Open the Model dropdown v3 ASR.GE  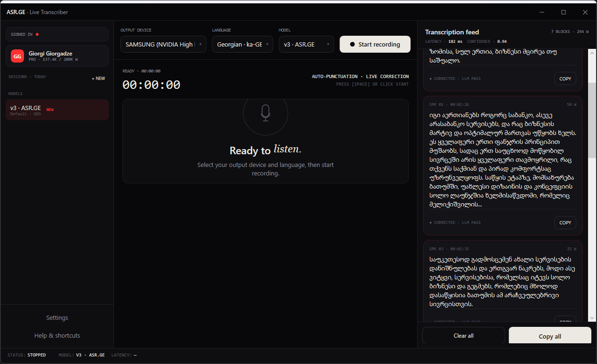307,44
